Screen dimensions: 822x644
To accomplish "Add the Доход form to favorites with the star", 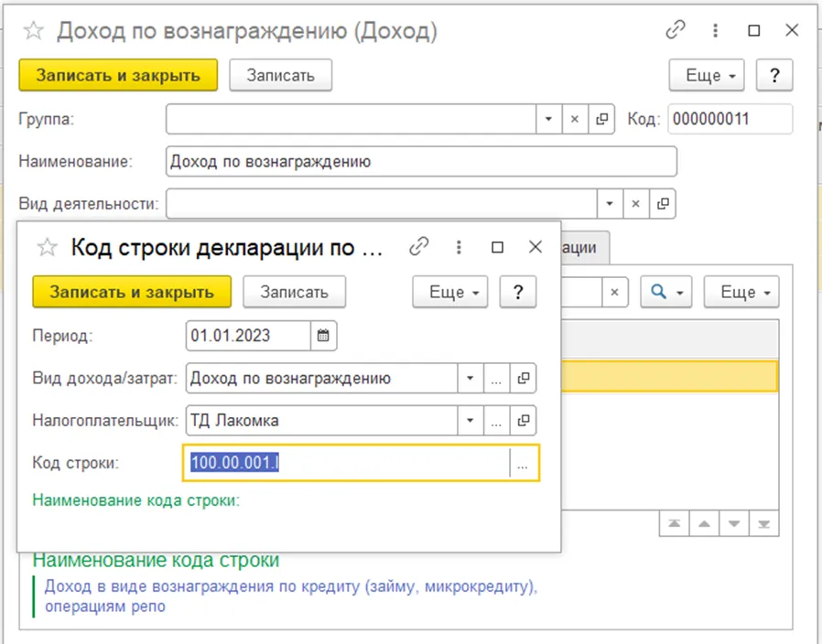I will pyautogui.click(x=34, y=31).
